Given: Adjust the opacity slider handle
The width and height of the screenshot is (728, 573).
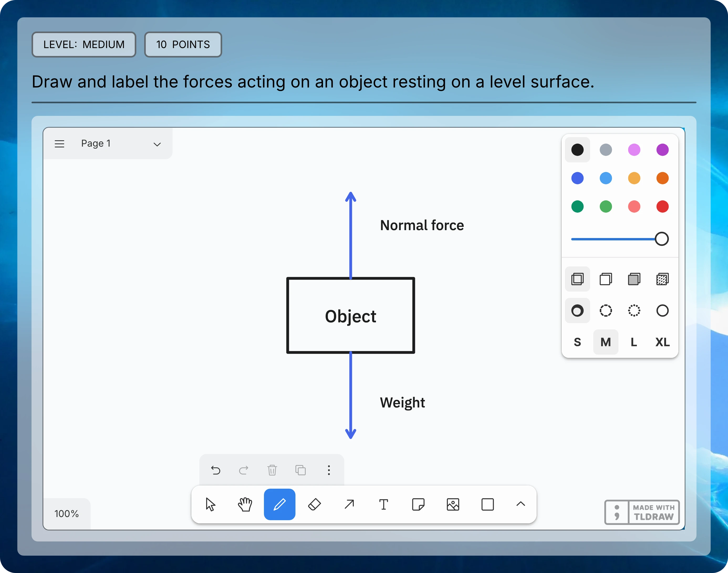Looking at the screenshot, I should [662, 239].
